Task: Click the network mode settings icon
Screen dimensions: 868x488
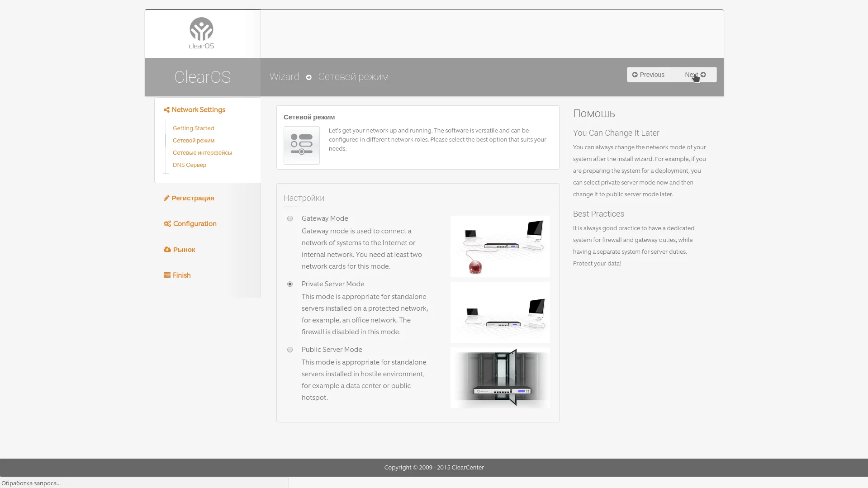Action: click(x=302, y=145)
